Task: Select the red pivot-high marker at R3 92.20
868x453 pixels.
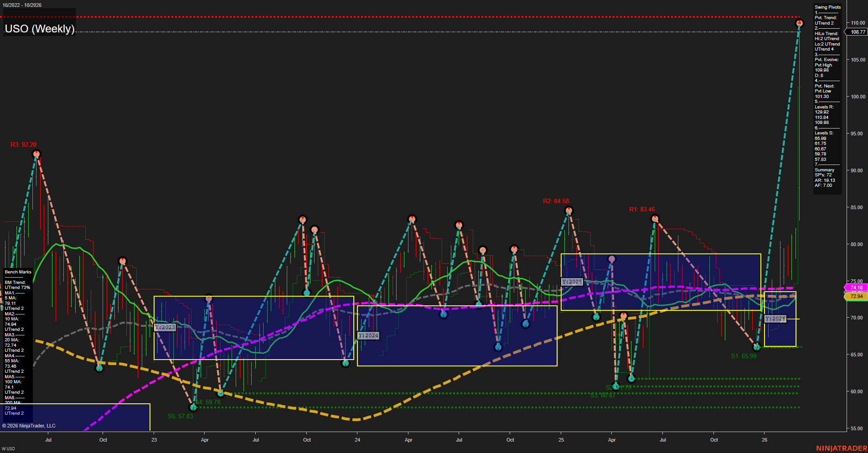Action: (36, 154)
